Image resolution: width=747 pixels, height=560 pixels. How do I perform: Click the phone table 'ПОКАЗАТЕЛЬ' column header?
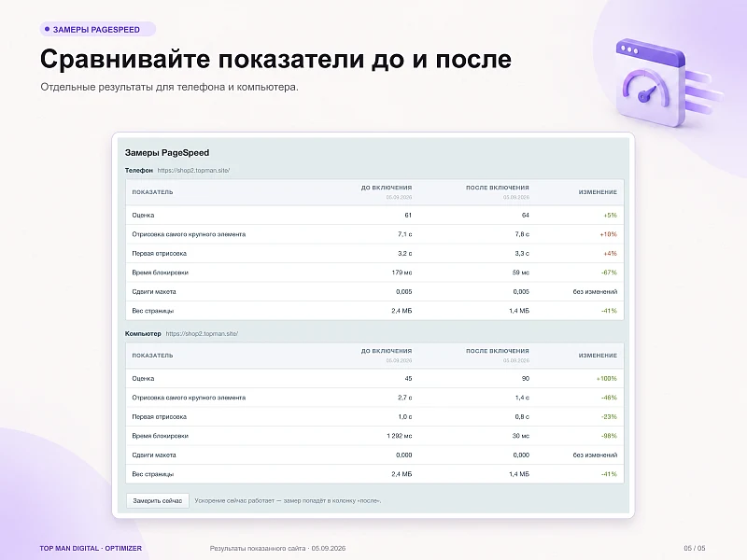point(152,192)
